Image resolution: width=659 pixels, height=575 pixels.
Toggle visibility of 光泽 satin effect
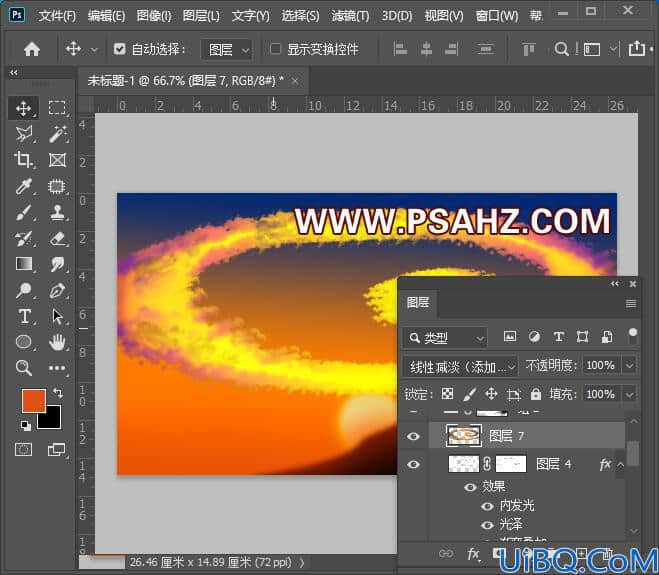[x=487, y=525]
